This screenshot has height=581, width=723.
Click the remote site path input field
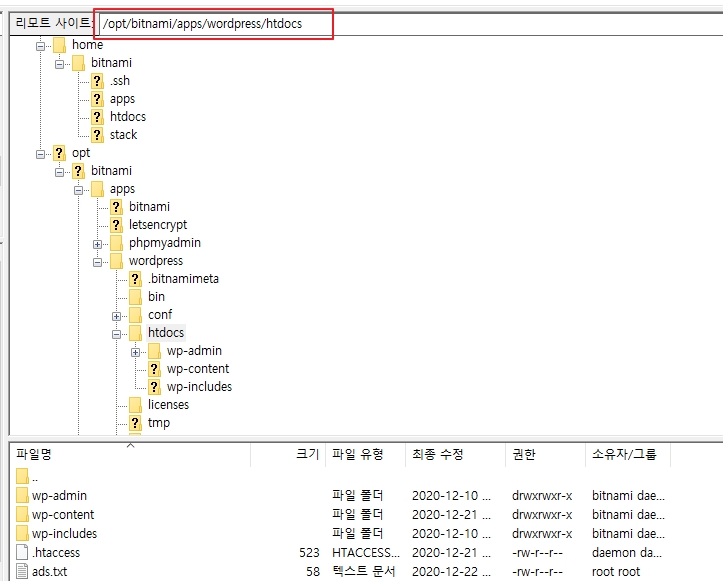pyautogui.click(x=214, y=24)
